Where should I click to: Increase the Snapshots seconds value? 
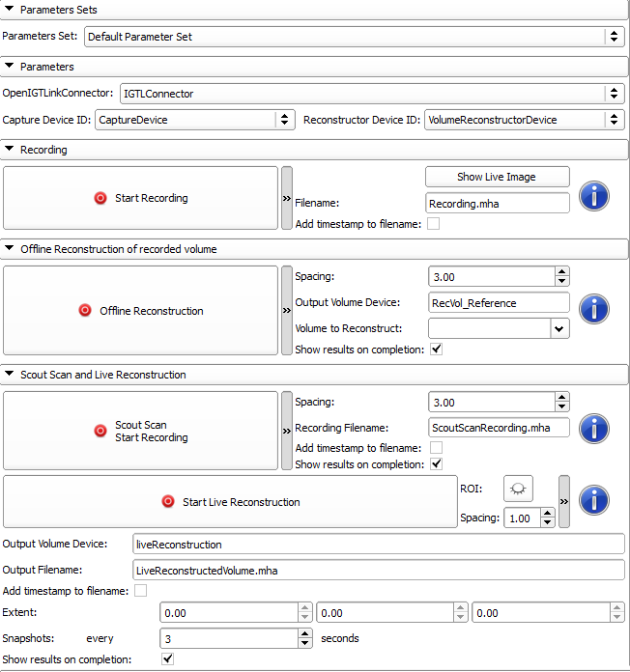click(x=304, y=634)
